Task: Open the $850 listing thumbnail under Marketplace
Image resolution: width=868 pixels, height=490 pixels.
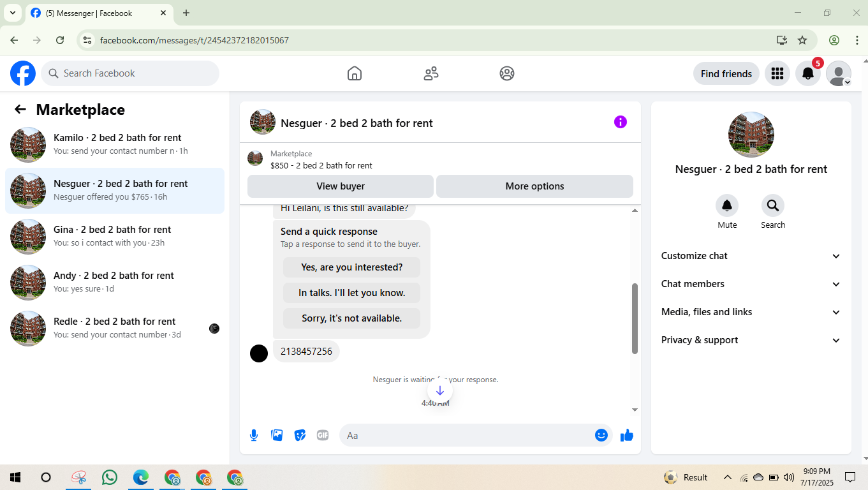Action: coord(255,159)
